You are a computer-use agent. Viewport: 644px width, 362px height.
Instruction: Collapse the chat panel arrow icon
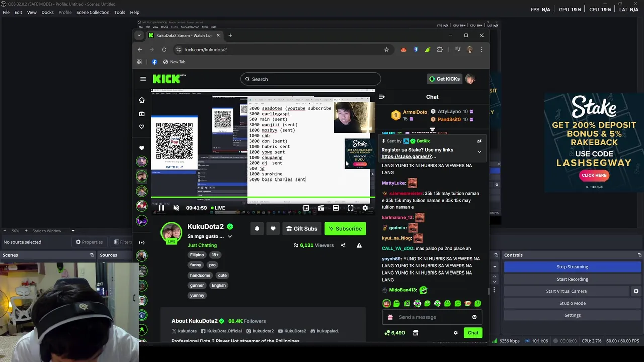[382, 97]
